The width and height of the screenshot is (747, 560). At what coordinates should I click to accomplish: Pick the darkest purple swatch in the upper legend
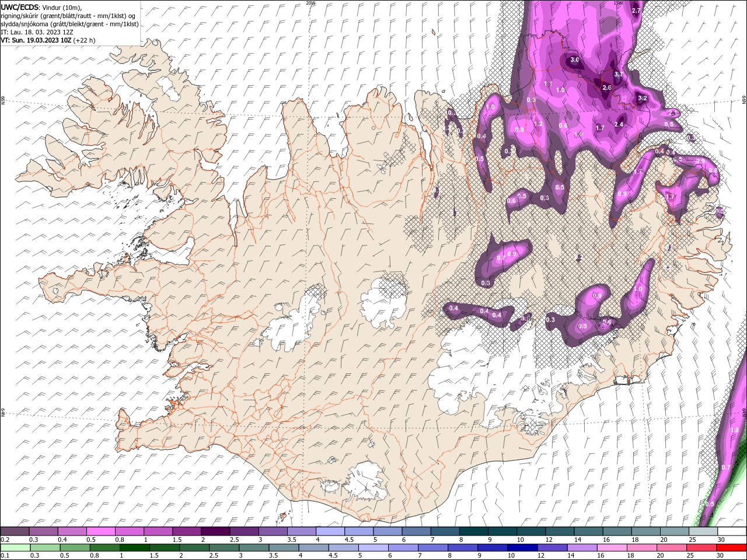215,531
